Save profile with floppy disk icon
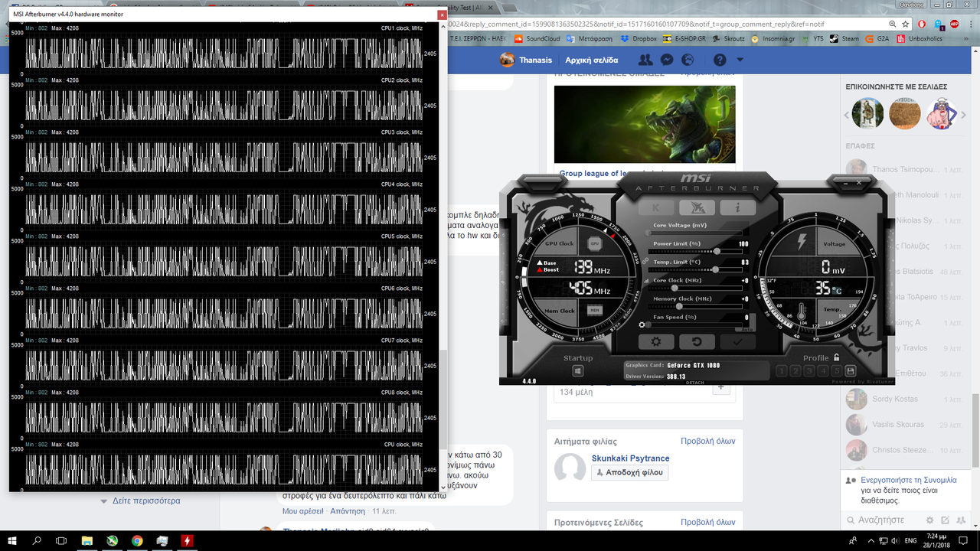The image size is (980, 551). 851,371
